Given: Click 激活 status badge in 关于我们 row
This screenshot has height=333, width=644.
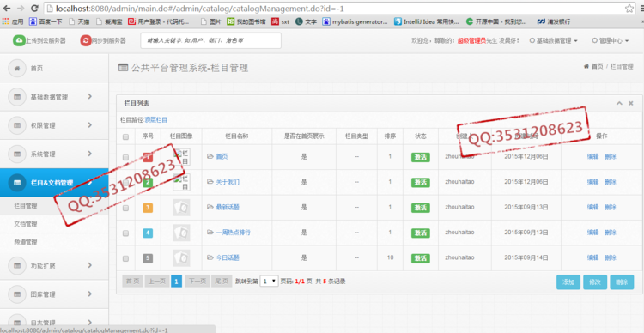Looking at the screenshot, I should point(420,182).
